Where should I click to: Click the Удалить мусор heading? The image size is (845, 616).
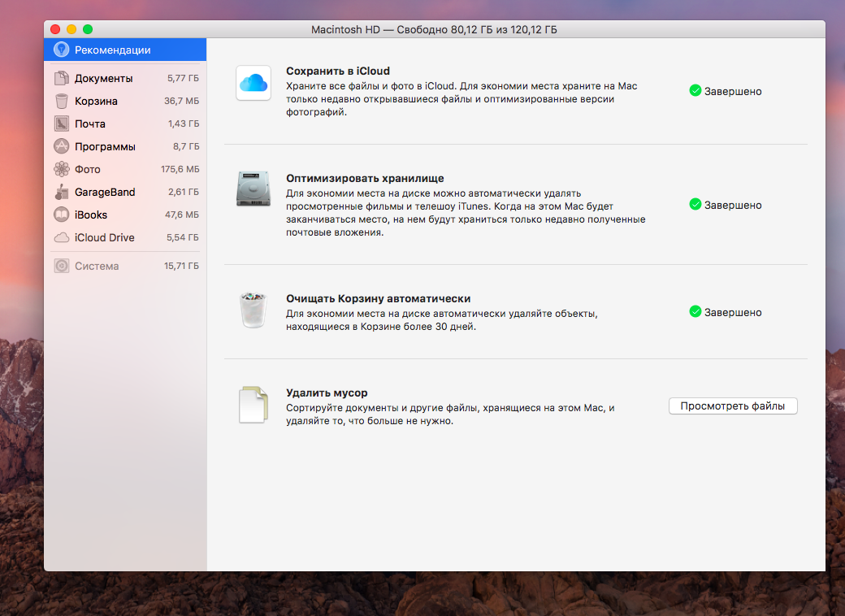(327, 393)
